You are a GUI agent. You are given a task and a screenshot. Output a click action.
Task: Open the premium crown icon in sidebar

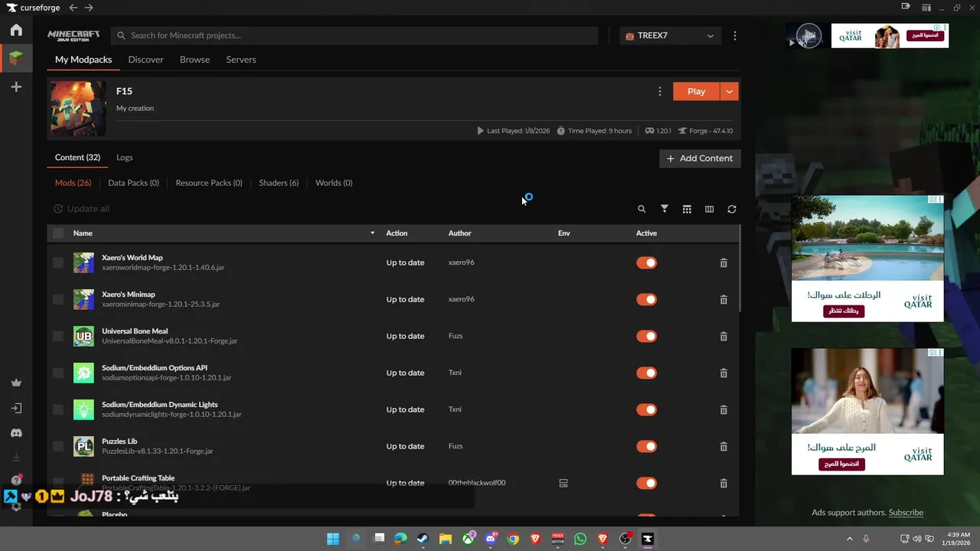pos(16,383)
